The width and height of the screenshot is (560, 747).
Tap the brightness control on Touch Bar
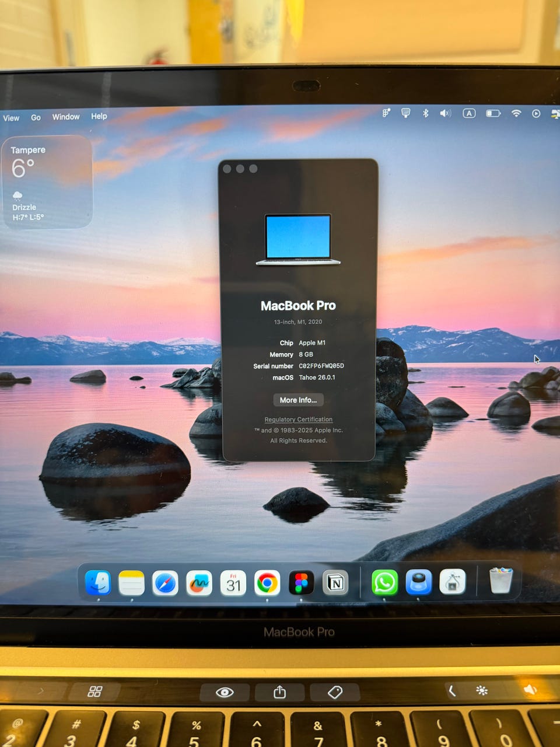pos(482,691)
